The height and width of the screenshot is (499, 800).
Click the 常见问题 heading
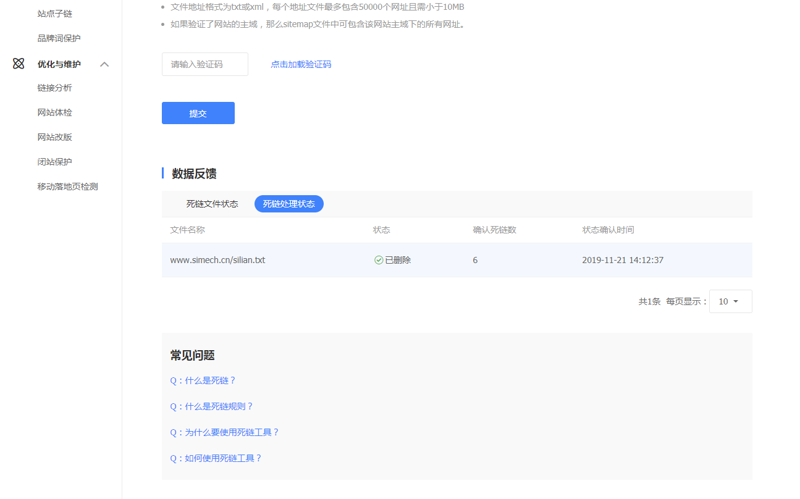[x=192, y=356]
